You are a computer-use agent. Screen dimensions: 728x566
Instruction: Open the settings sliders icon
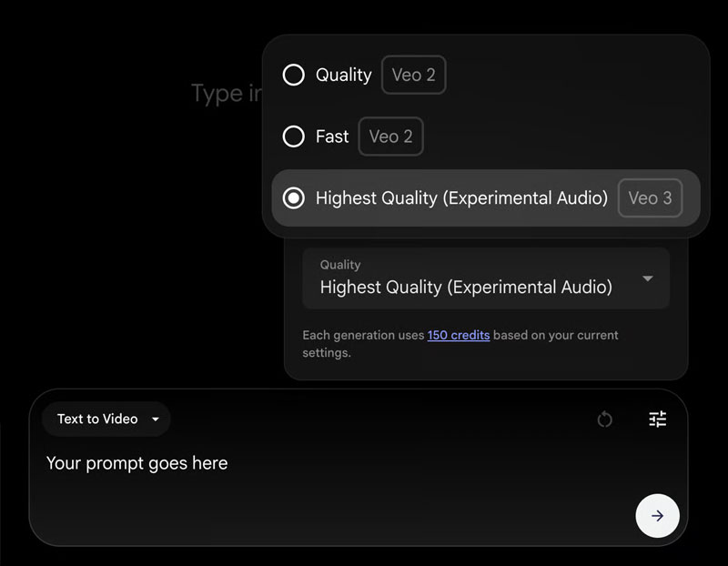pos(657,419)
